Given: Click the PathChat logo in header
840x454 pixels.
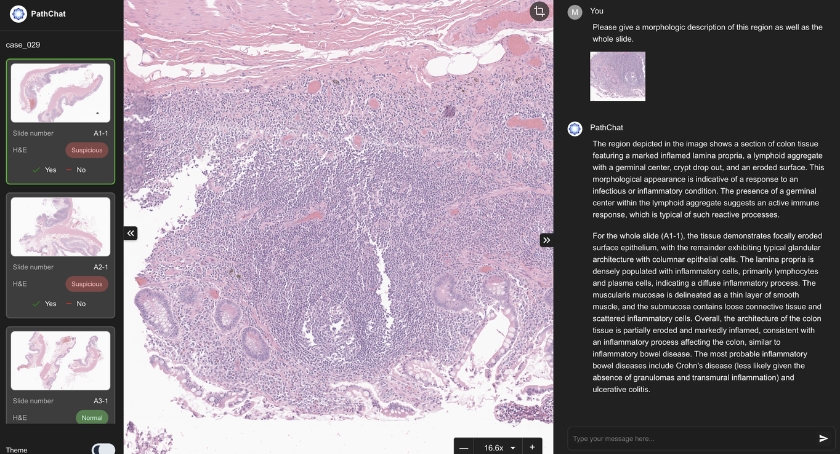Looking at the screenshot, I should [x=18, y=14].
